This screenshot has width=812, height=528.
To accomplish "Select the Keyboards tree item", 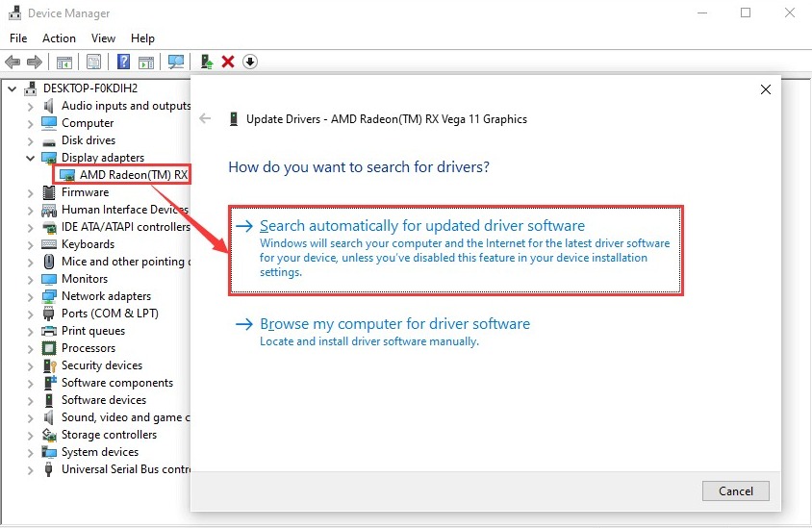I will [x=88, y=244].
